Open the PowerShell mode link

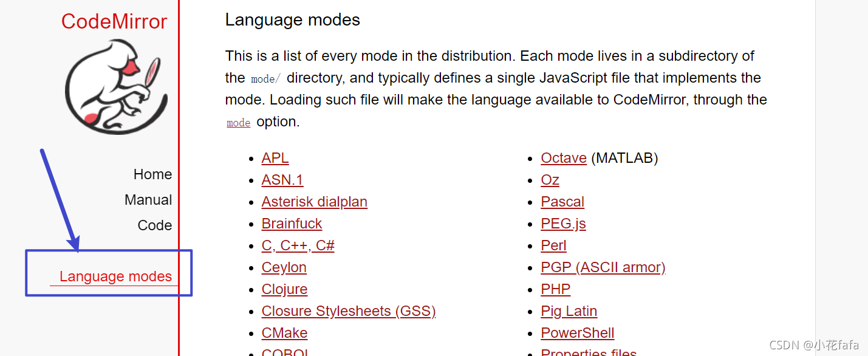578,333
